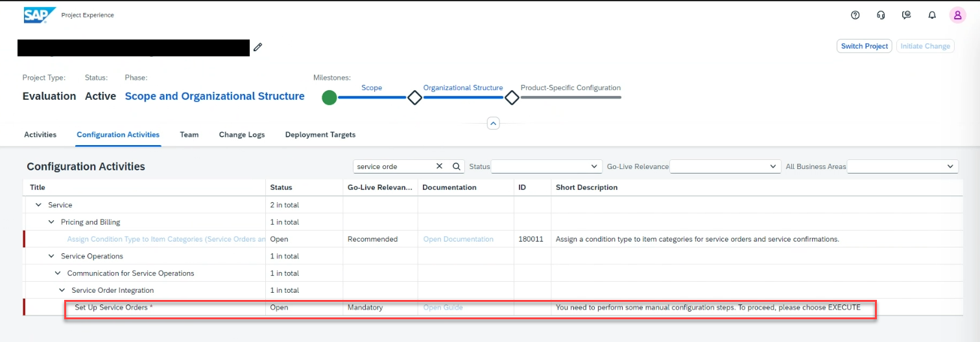Open the Status filter dropdown
Viewport: 980px width, 342px height.
(x=547, y=166)
